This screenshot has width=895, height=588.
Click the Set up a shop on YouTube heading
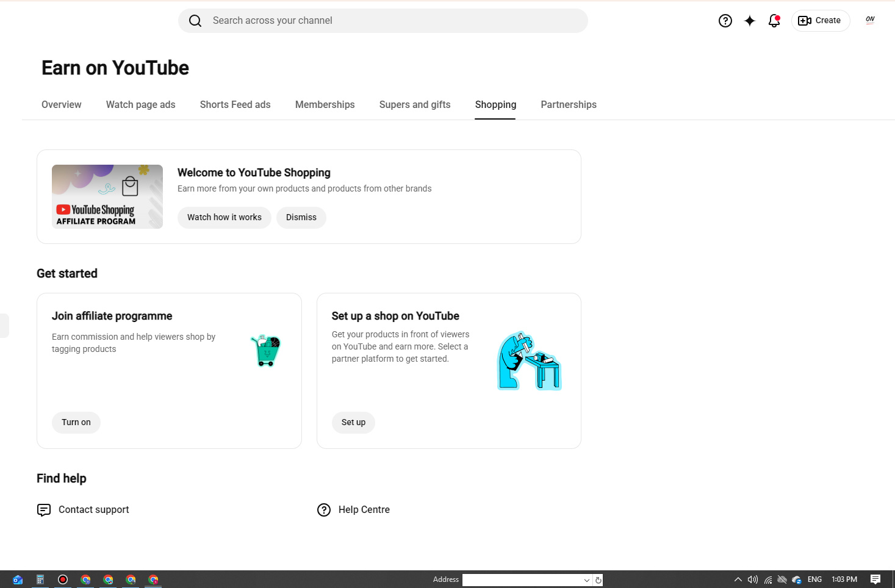click(395, 317)
